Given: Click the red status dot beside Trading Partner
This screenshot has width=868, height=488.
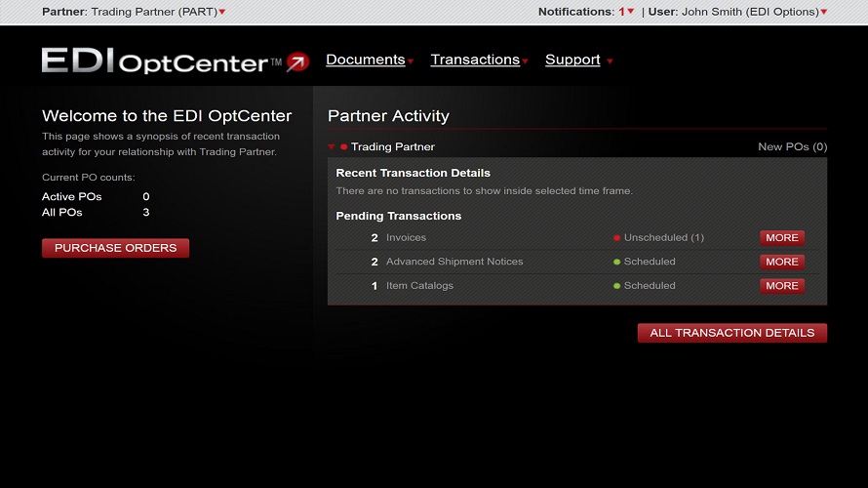Looking at the screenshot, I should pyautogui.click(x=344, y=147).
